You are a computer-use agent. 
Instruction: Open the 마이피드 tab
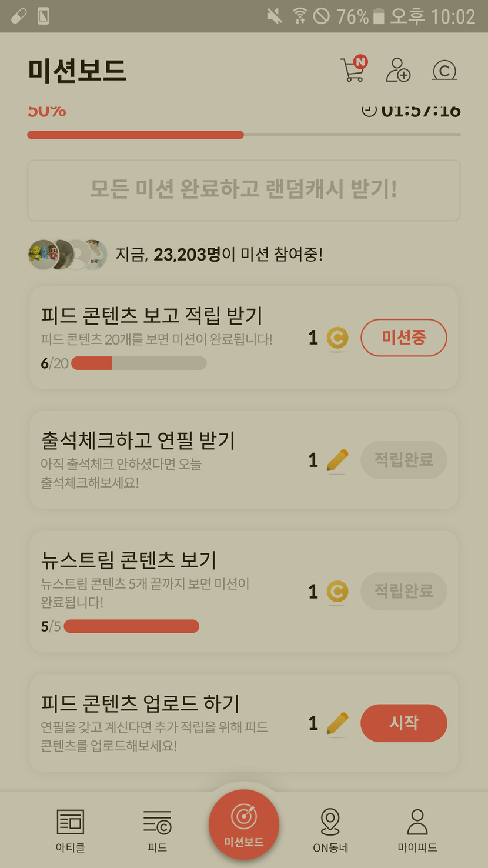(417, 830)
